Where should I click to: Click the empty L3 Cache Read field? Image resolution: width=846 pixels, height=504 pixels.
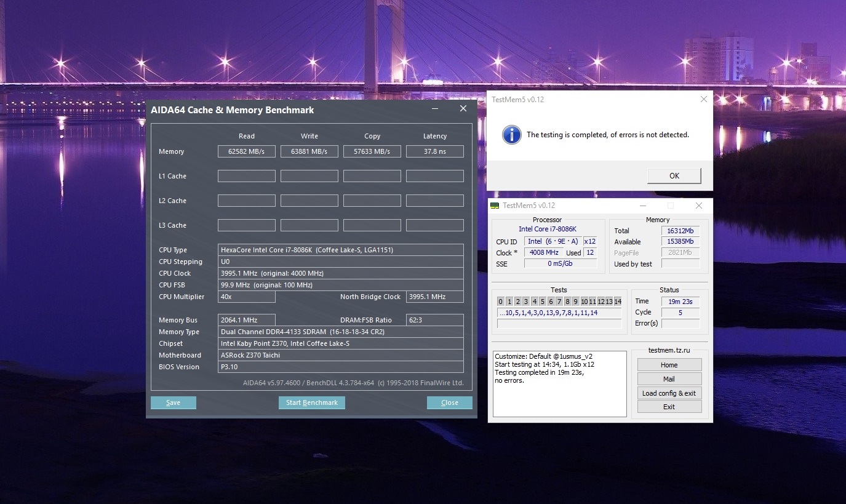point(247,225)
